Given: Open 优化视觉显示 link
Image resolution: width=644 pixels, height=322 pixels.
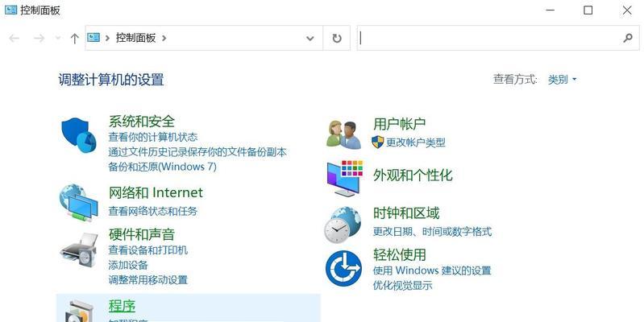Looking at the screenshot, I should click(402, 285).
